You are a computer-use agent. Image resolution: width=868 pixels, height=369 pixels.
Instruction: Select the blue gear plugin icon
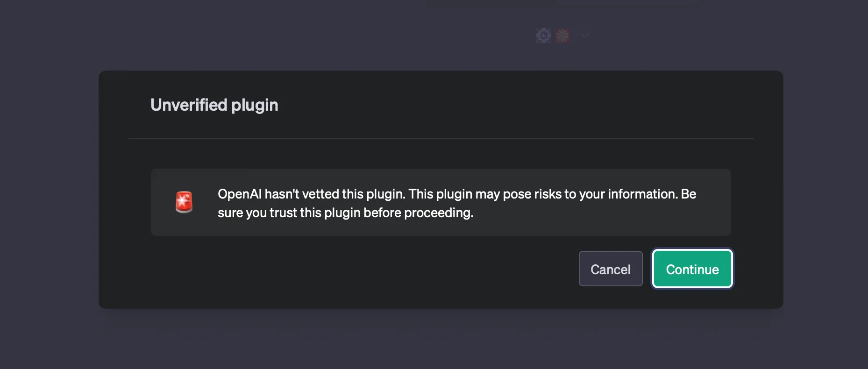544,35
